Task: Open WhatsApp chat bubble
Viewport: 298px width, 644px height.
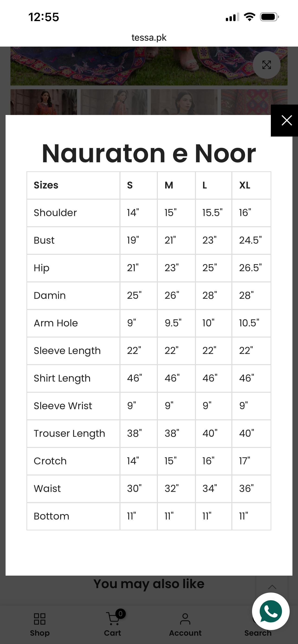Action: tap(271, 611)
